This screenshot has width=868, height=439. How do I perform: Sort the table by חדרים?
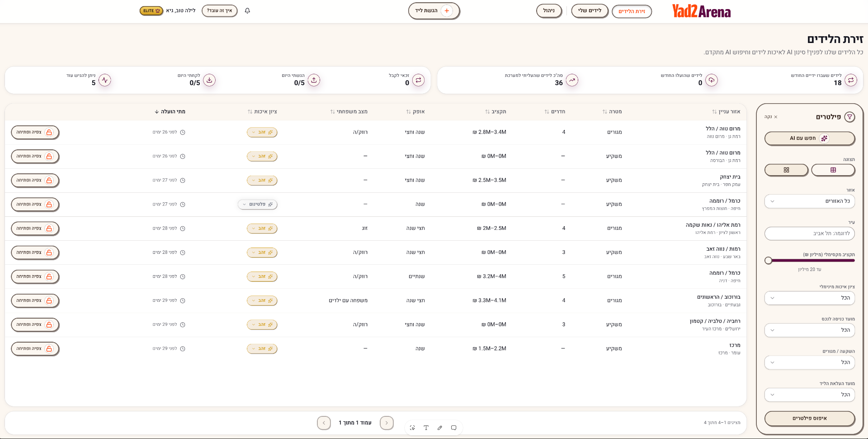point(555,111)
